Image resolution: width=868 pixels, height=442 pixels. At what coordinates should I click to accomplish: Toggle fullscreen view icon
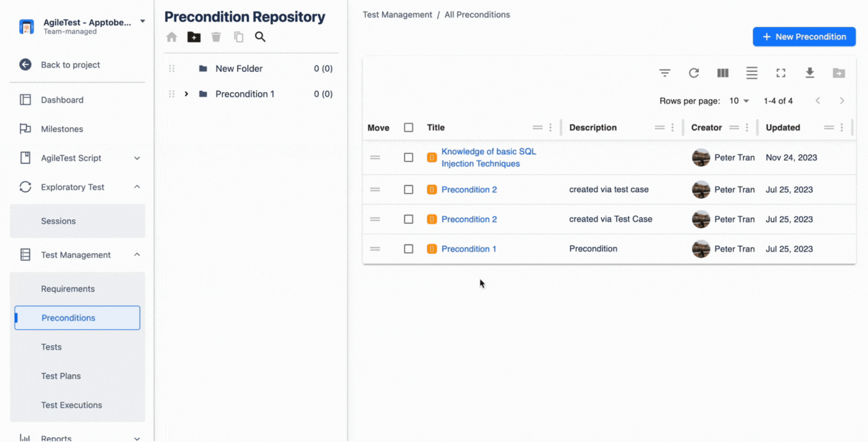pyautogui.click(x=780, y=73)
